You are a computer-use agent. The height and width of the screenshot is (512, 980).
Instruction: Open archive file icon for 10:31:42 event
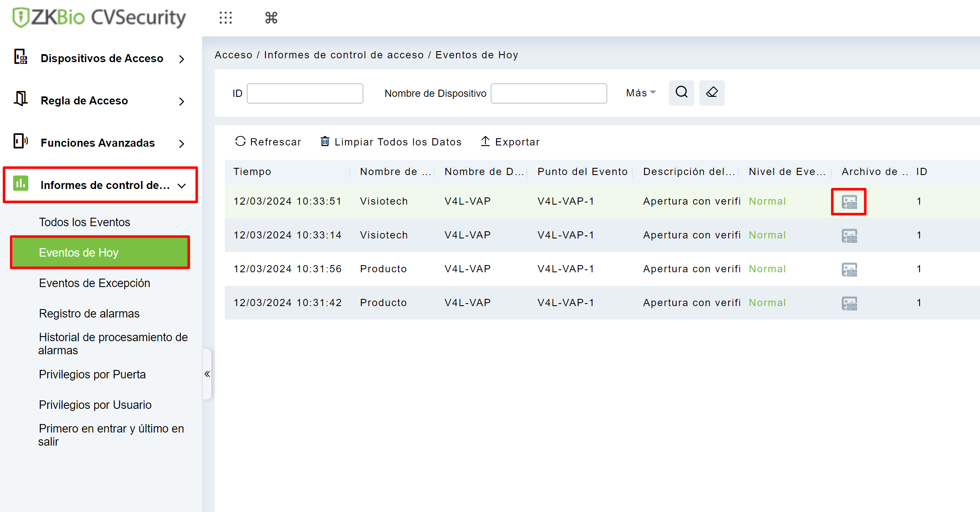849,303
